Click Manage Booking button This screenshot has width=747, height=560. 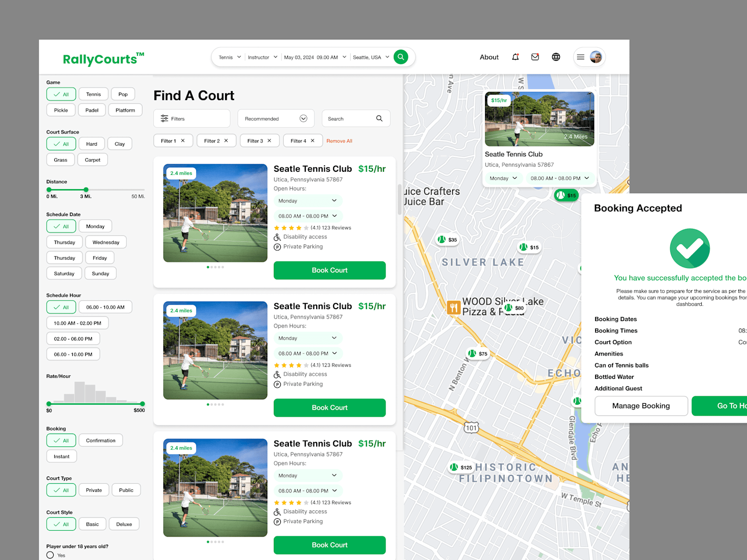click(x=641, y=406)
